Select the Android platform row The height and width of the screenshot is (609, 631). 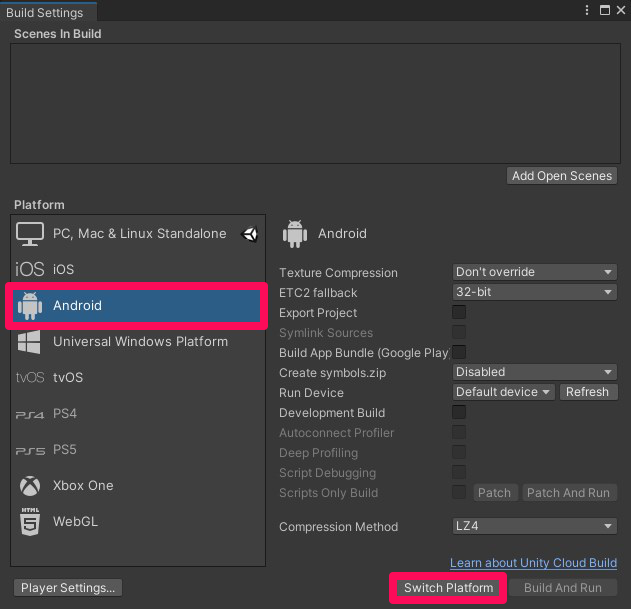(136, 306)
